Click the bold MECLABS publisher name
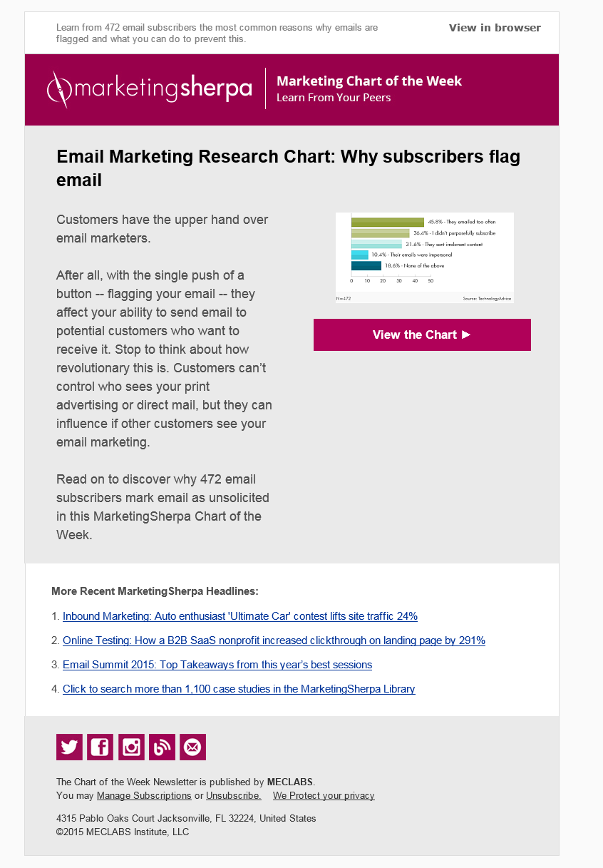 (x=290, y=782)
